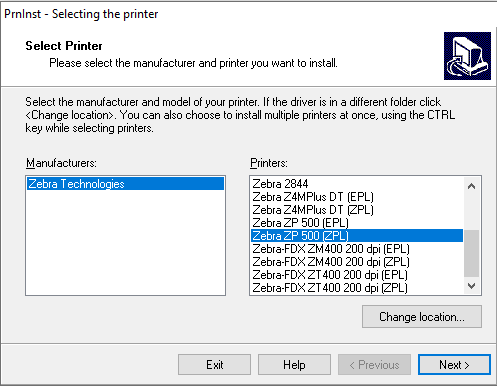
Task: Select Zebra Technologies manufacturer
Action: pos(125,184)
